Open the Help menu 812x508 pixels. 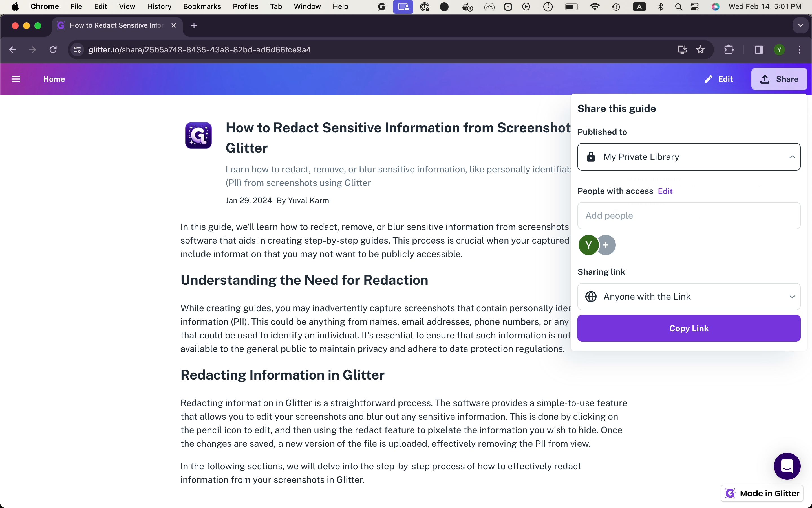click(340, 6)
